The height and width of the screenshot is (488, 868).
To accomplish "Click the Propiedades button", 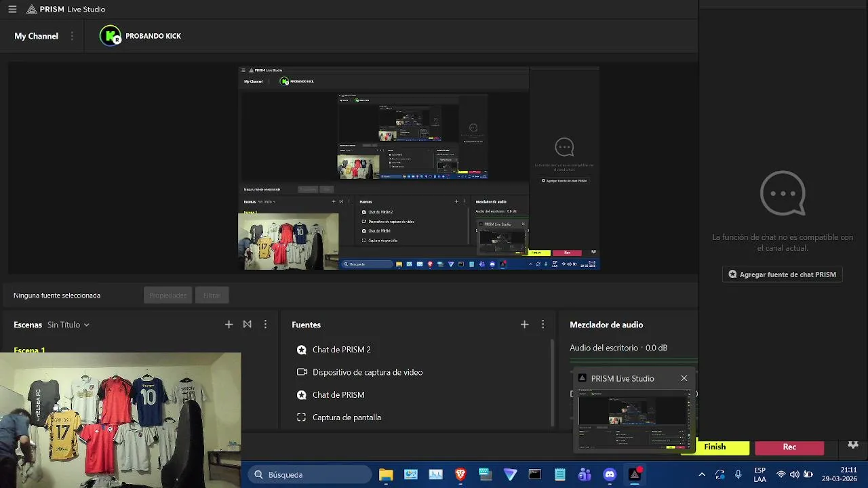I will pos(167,296).
